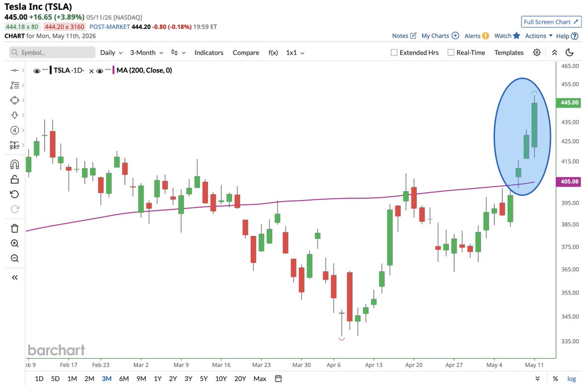Click the Alerts exclamation icon
This screenshot has height=388, width=588.
pos(486,36)
